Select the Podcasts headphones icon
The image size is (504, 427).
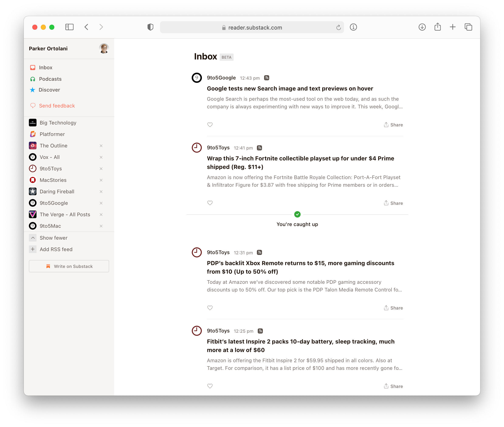[x=33, y=79]
